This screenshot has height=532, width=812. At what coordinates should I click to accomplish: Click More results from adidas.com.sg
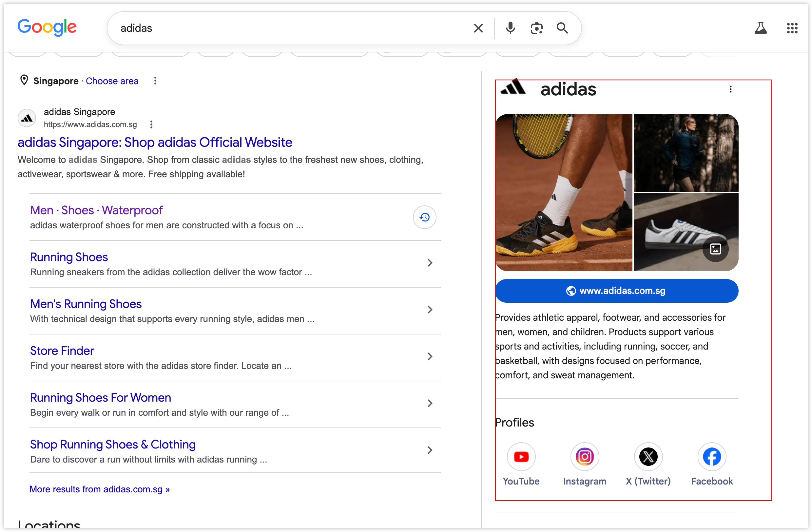click(100, 489)
